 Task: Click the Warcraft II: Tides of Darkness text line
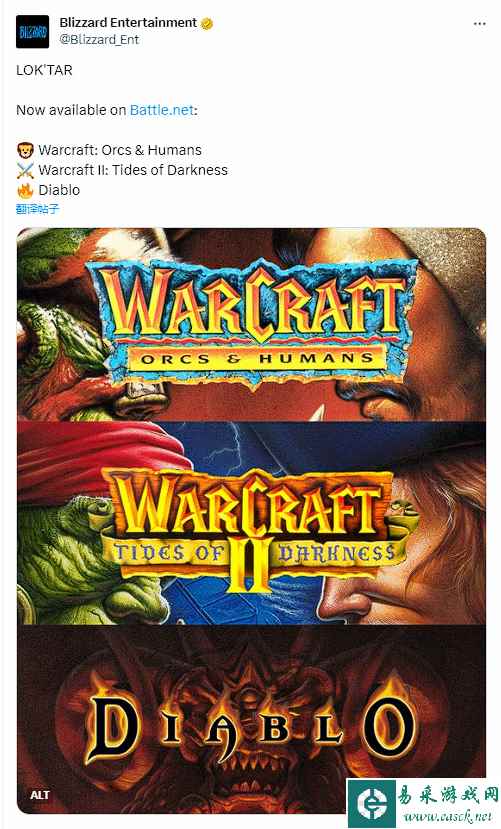[133, 170]
